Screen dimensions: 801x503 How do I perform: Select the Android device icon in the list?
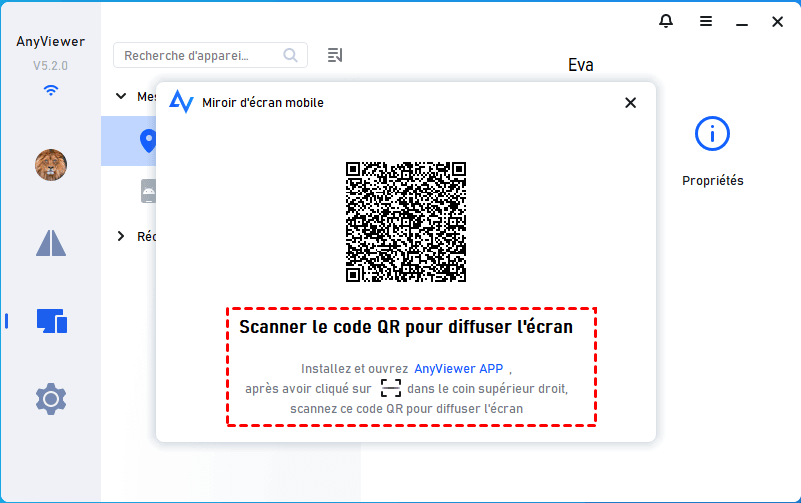pyautogui.click(x=148, y=191)
